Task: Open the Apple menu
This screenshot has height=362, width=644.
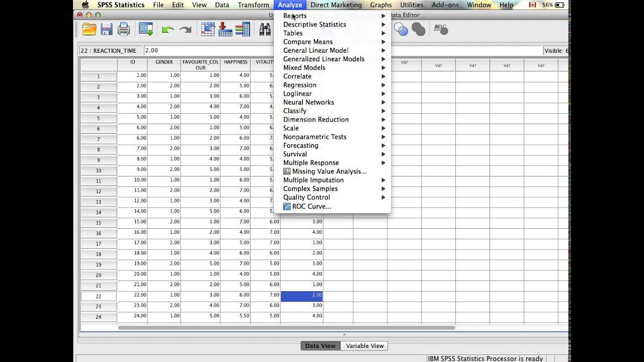Action: point(85,5)
